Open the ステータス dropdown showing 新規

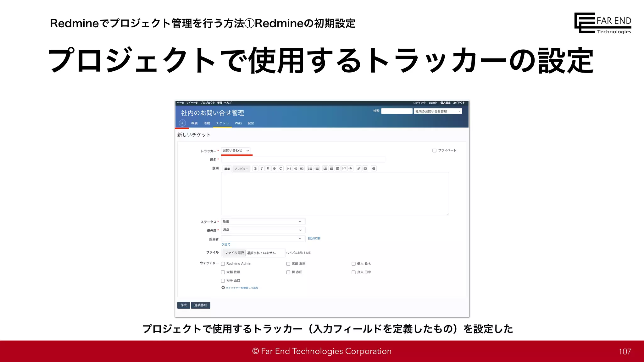point(263,222)
